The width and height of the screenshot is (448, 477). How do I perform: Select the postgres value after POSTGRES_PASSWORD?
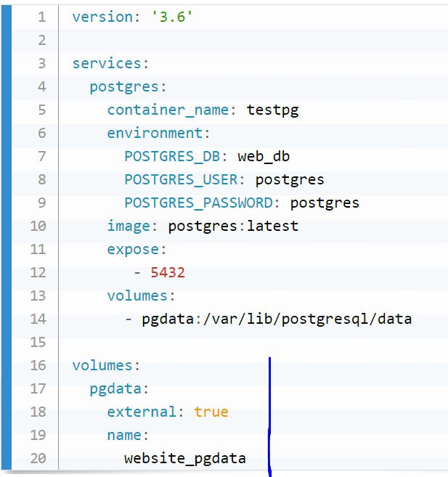[325, 203]
